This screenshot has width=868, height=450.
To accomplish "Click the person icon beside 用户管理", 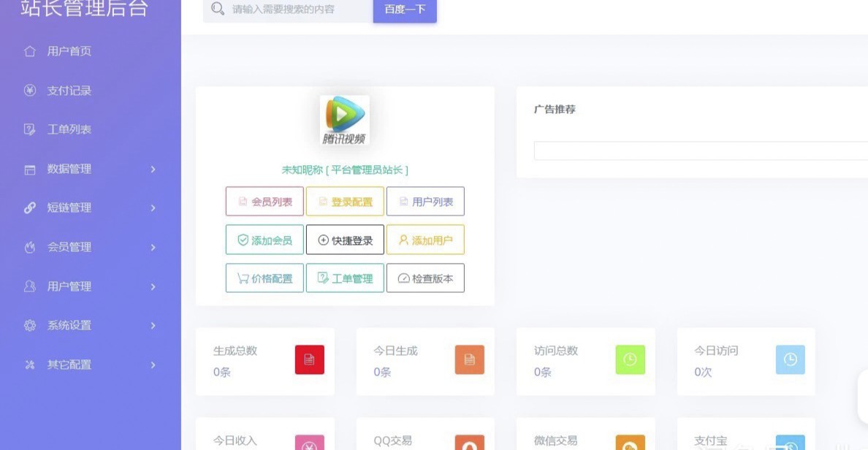I will pyautogui.click(x=30, y=286).
